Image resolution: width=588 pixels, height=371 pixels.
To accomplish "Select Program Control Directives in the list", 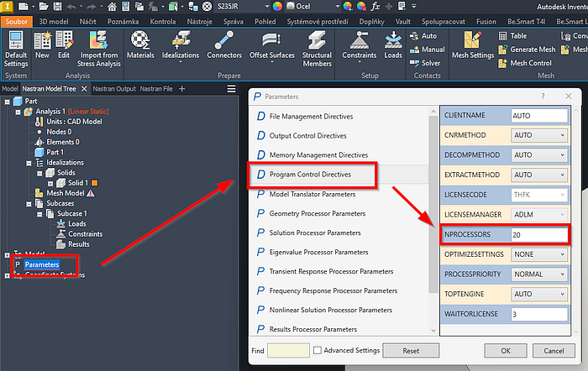I will coord(311,175).
